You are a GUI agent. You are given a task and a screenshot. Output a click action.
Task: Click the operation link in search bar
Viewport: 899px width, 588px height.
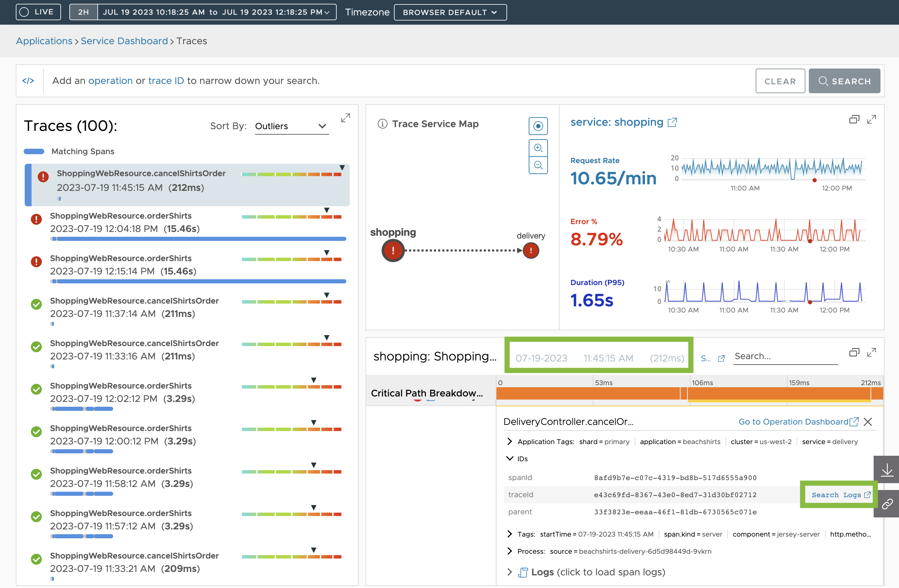[110, 81]
